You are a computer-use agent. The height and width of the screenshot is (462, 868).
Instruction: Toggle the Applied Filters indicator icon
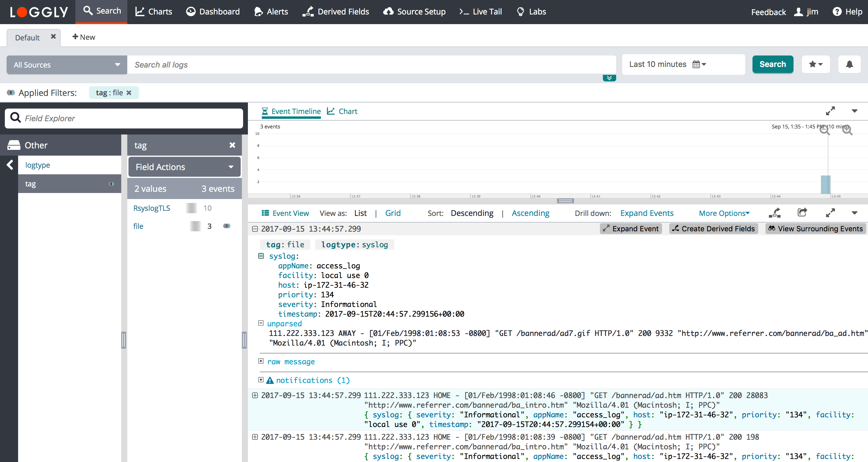pyautogui.click(x=11, y=93)
